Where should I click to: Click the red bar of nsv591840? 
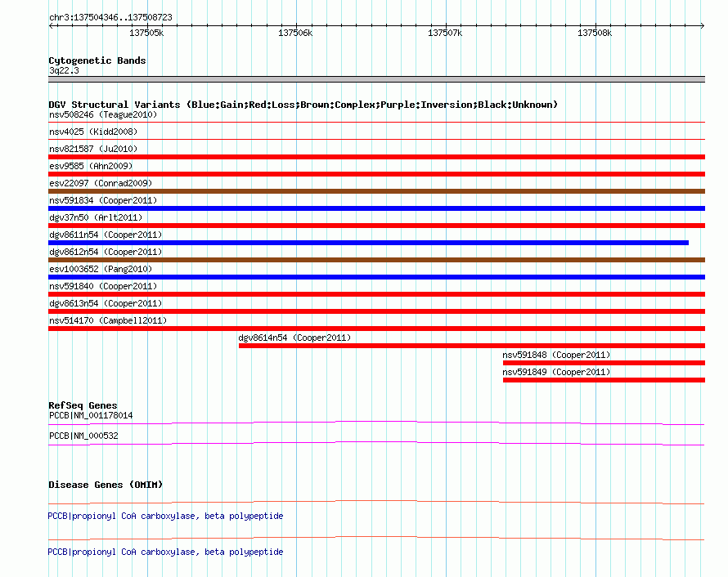pos(376,294)
